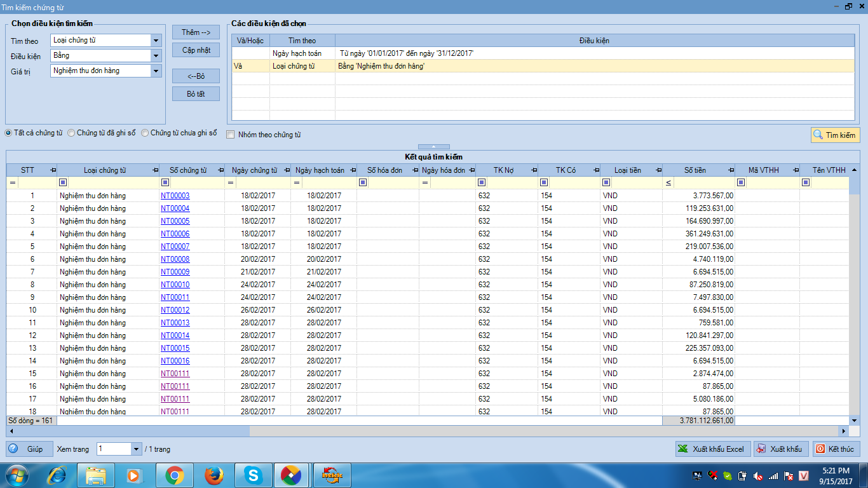Open help with Giúp button

coord(28,449)
